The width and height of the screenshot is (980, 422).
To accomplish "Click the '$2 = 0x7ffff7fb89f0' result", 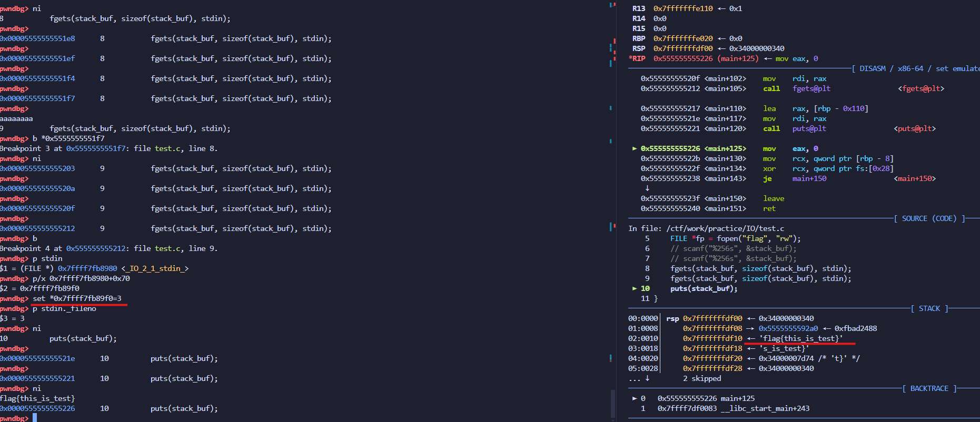I will (x=39, y=288).
